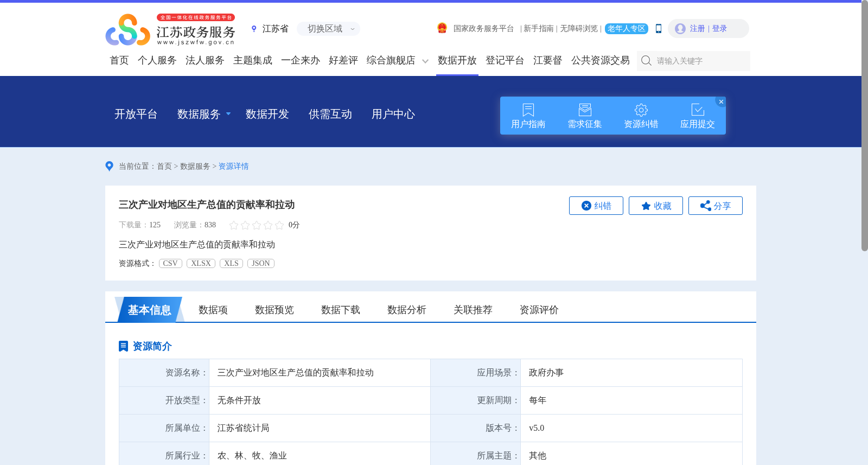Open the 切换区域 region dropdown
Image resolution: width=868 pixels, height=465 pixels.
click(x=328, y=29)
